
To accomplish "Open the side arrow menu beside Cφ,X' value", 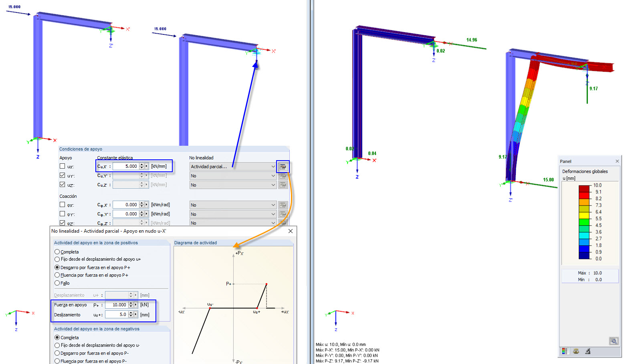I will tap(147, 205).
